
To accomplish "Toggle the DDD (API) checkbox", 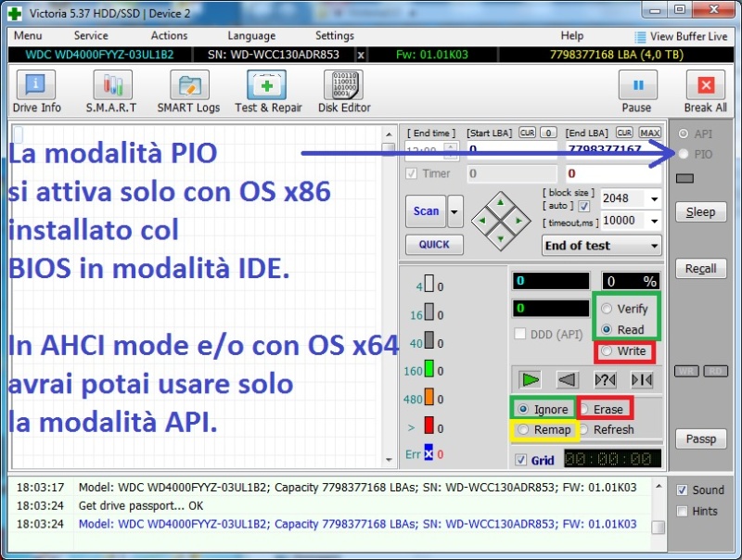I will pyautogui.click(x=520, y=334).
